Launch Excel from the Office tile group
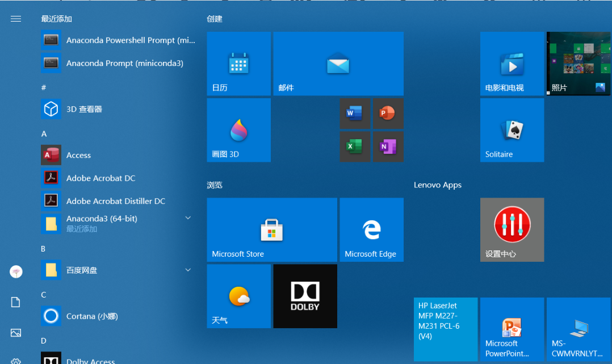Viewport: 612px width, 364px height. tap(355, 147)
